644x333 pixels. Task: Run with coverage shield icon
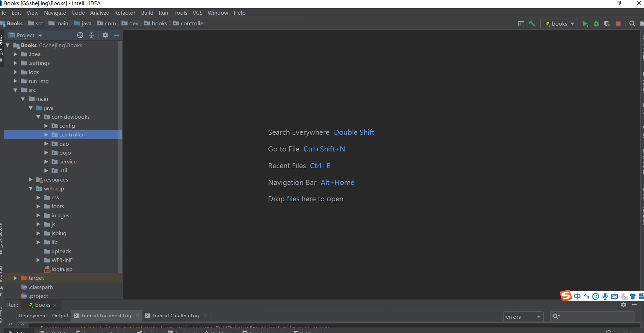[x=607, y=24]
